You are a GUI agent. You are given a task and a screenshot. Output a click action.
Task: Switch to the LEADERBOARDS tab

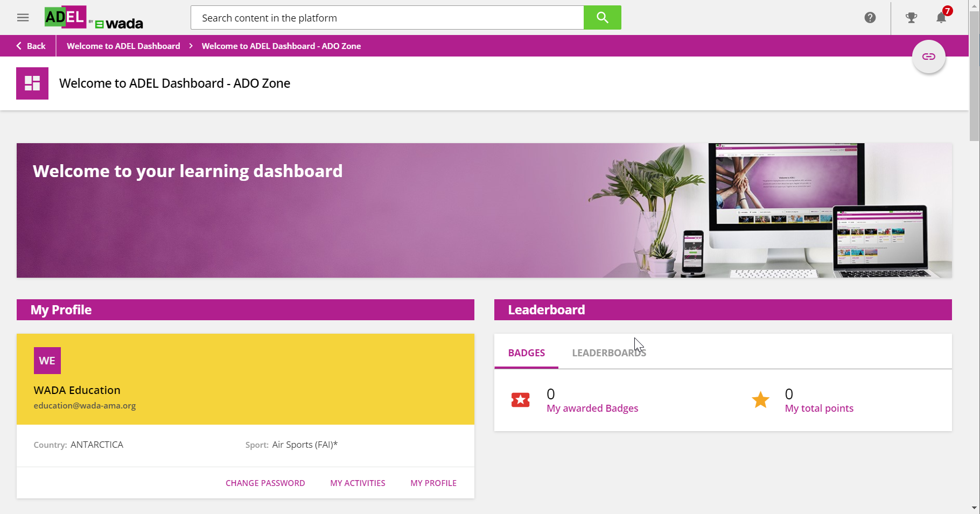pyautogui.click(x=609, y=353)
